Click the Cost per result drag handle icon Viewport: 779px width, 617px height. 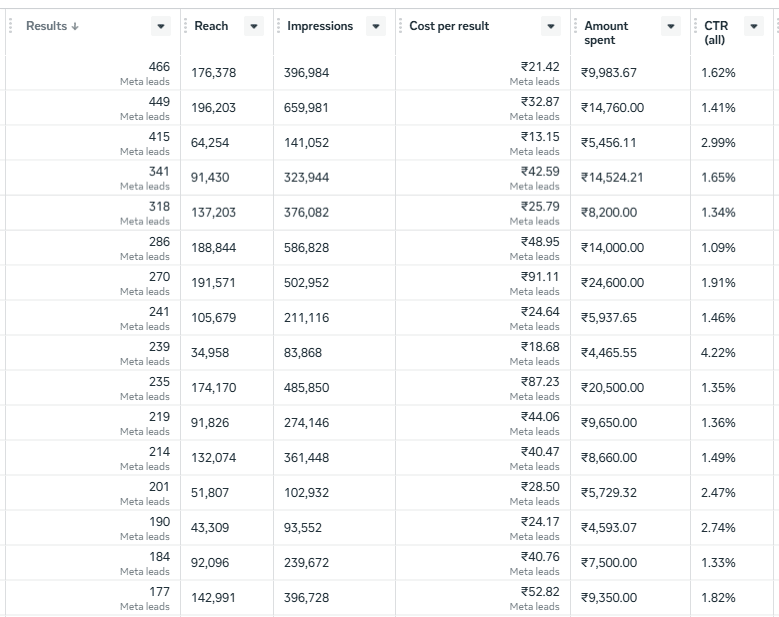coord(400,26)
